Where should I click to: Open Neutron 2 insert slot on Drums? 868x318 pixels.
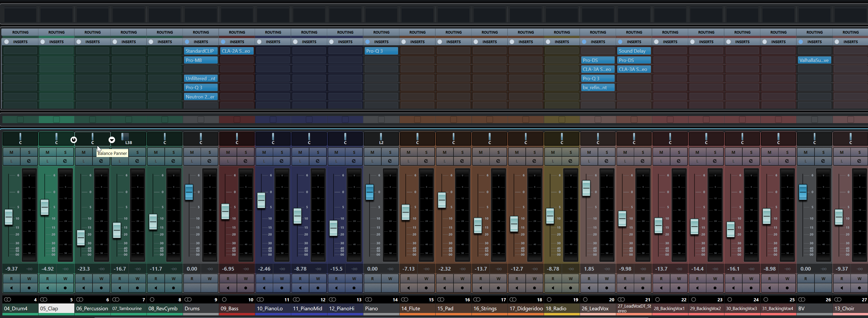click(x=201, y=97)
